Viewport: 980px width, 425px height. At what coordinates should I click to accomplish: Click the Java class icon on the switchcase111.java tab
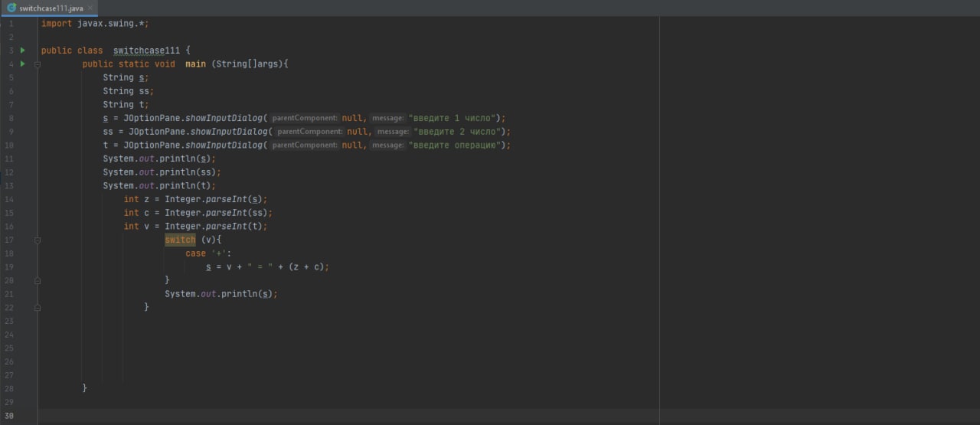tap(11, 8)
